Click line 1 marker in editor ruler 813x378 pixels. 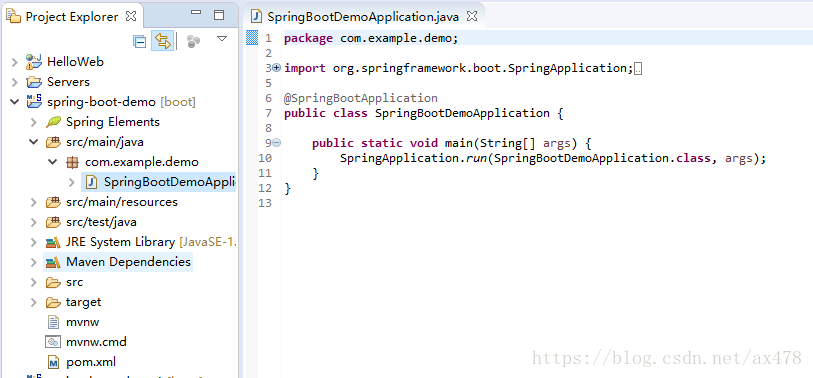point(251,37)
